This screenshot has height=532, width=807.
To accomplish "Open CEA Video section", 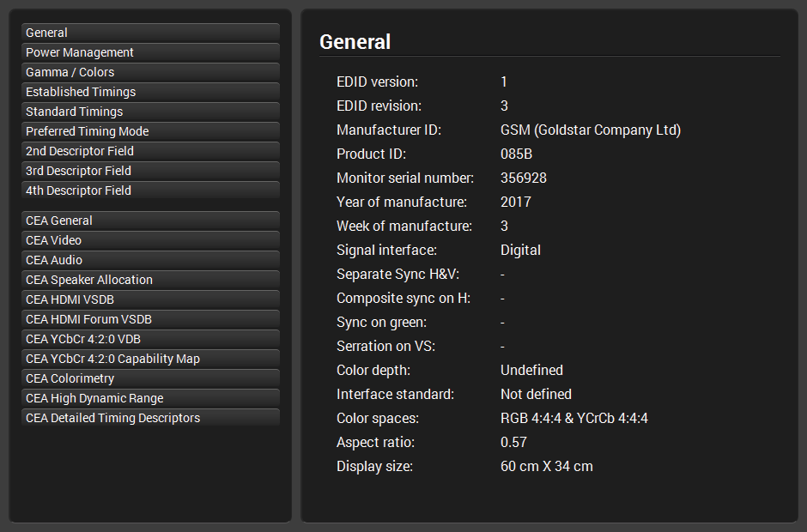I will click(x=150, y=240).
